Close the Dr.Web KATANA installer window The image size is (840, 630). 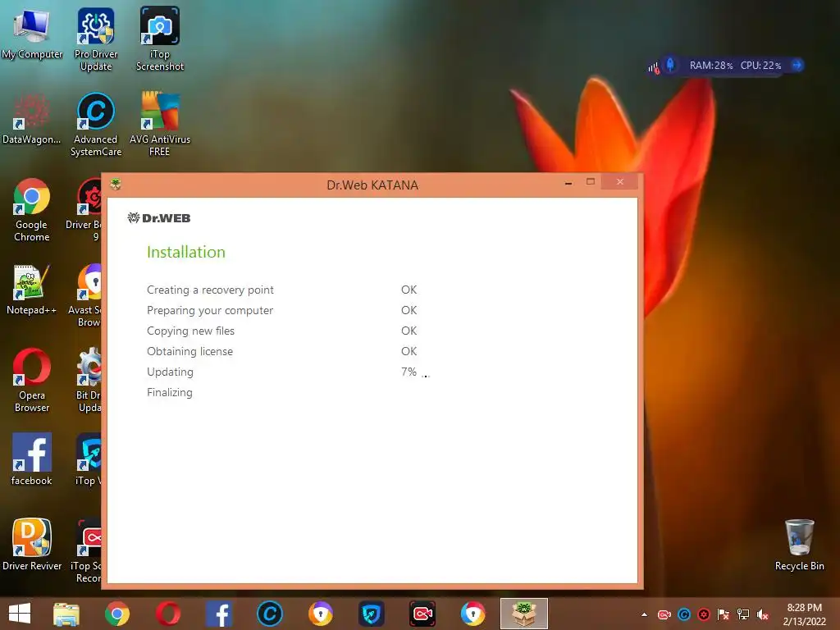tap(620, 181)
